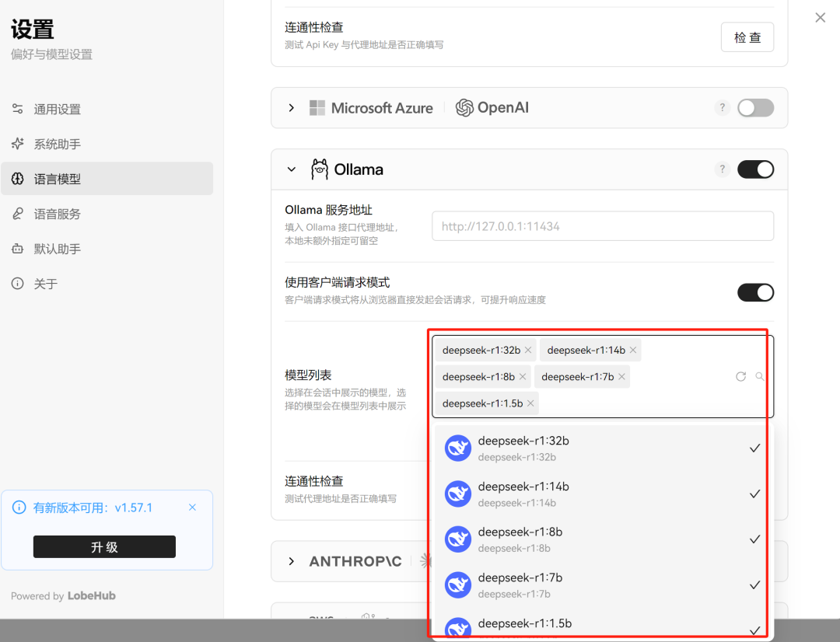Remove the deepseek-r1:1.5b tag
This screenshot has width=840, height=642.
point(530,403)
